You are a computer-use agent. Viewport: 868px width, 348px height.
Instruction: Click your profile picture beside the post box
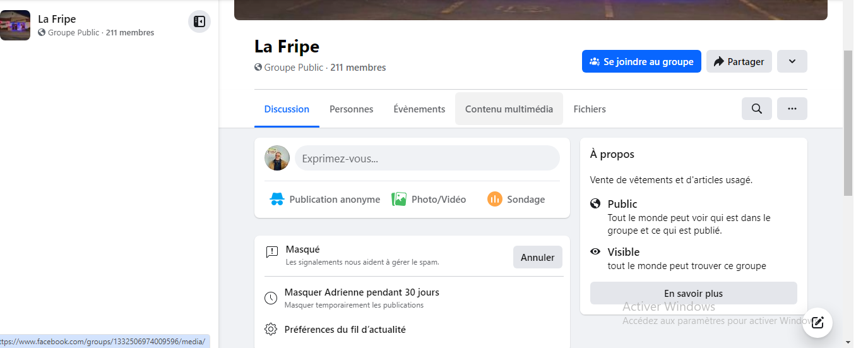(x=277, y=158)
